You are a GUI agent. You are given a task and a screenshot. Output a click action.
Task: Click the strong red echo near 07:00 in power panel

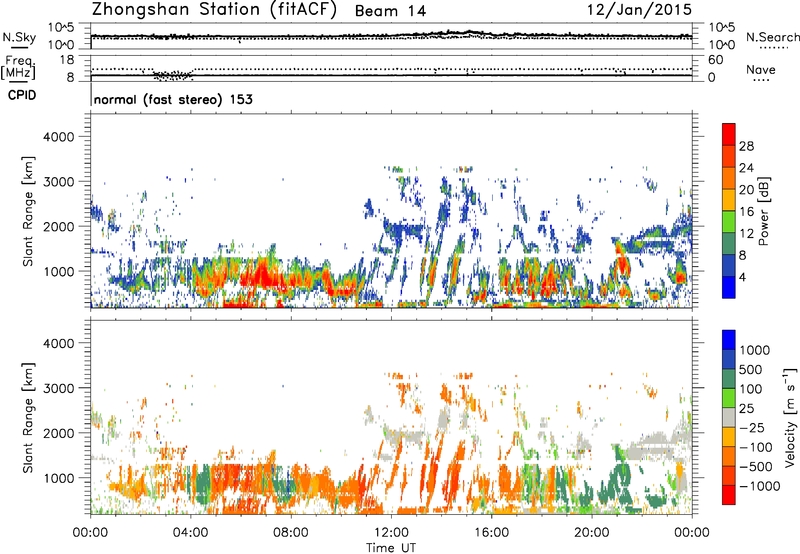262,275
